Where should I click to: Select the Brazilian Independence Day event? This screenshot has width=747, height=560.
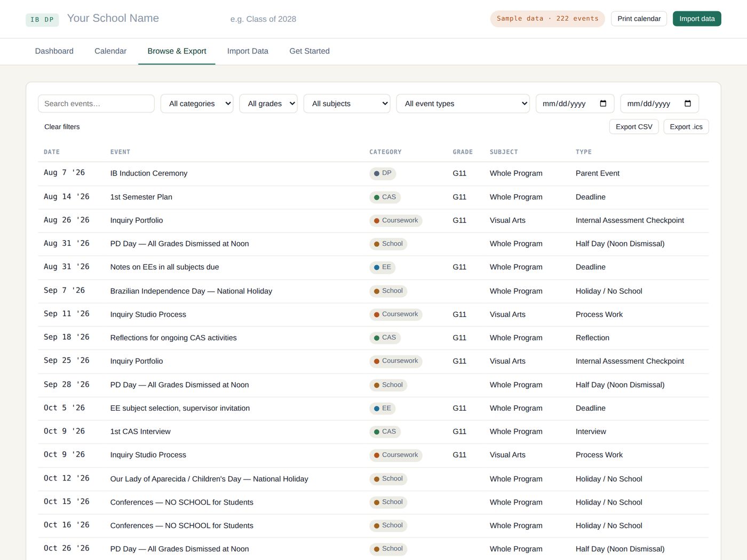(191, 291)
